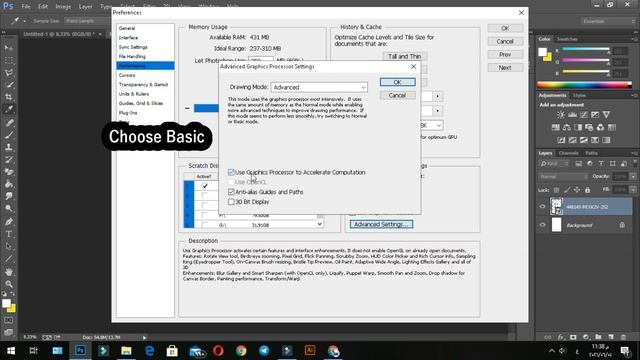Open the Windows Start menu
The image size is (640, 360).
click(x=11, y=350)
